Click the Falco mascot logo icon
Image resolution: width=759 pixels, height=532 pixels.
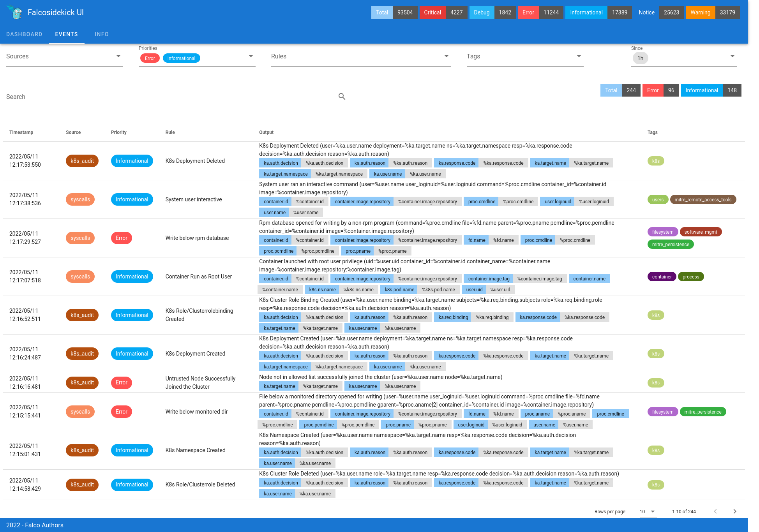(x=16, y=12)
